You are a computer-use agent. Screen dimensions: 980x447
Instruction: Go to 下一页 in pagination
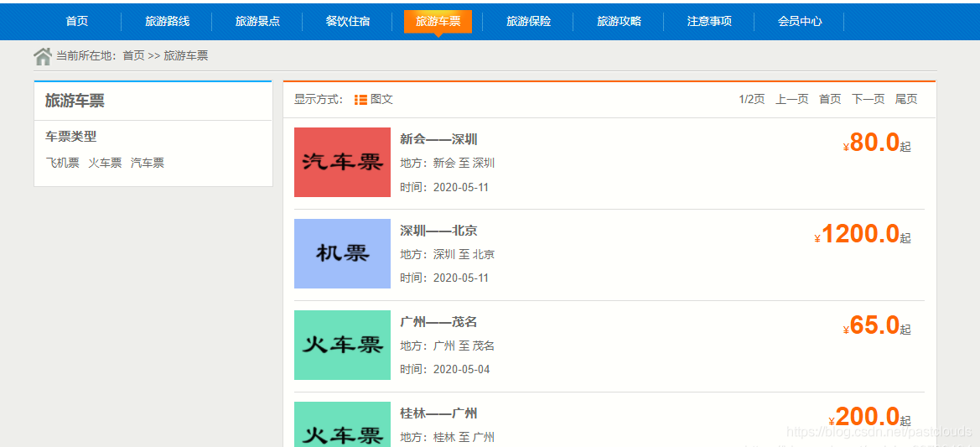coord(869,100)
